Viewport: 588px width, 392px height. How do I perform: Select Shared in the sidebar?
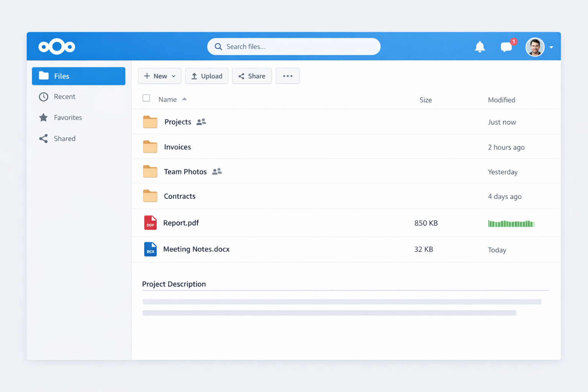pyautogui.click(x=64, y=139)
